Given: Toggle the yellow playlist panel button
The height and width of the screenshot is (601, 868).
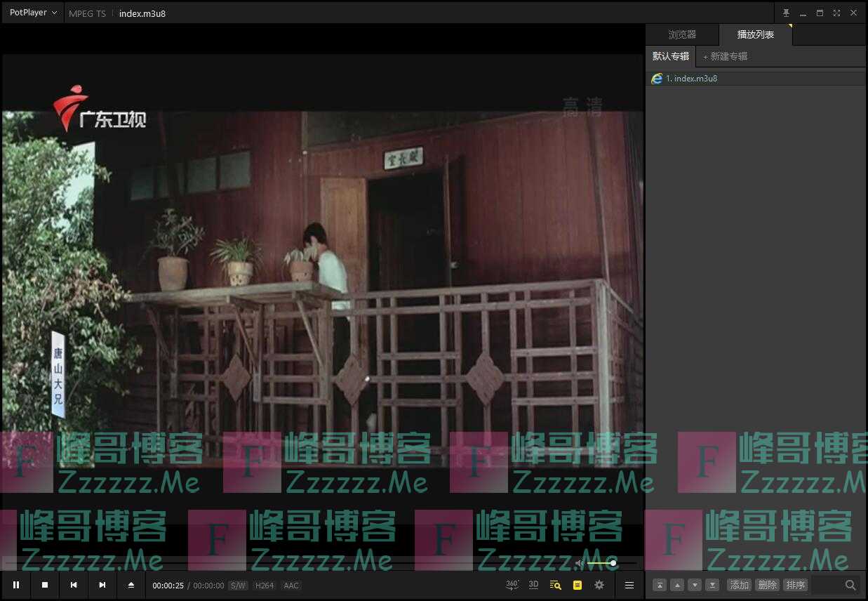Looking at the screenshot, I should point(577,585).
